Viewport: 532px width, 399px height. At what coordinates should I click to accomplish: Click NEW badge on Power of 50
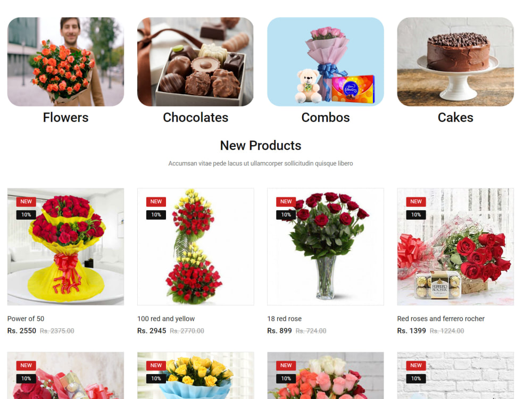[26, 202]
